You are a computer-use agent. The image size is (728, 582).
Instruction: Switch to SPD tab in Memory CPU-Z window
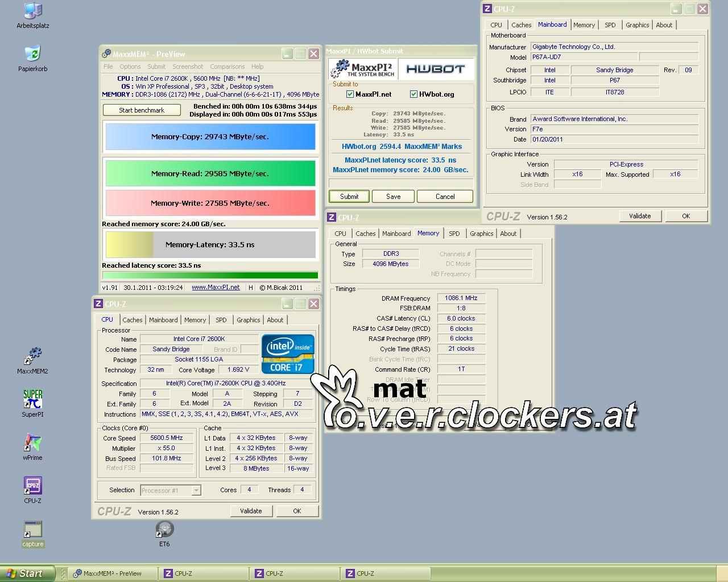(454, 234)
